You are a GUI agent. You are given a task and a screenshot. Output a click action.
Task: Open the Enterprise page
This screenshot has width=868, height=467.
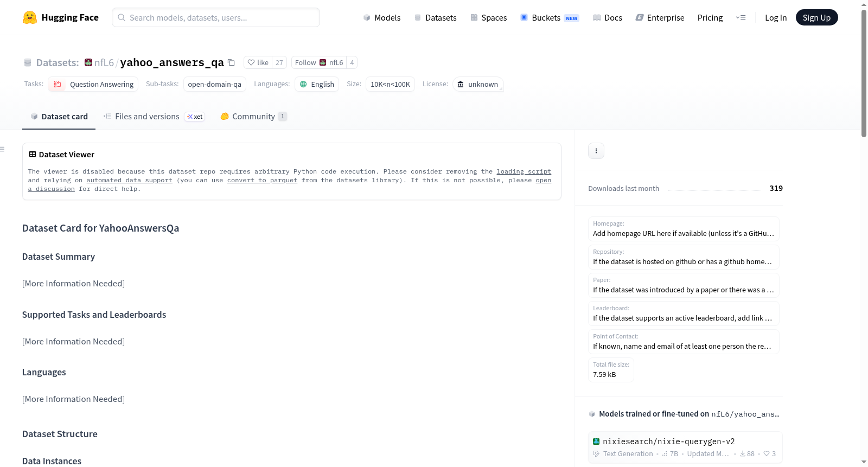660,17
